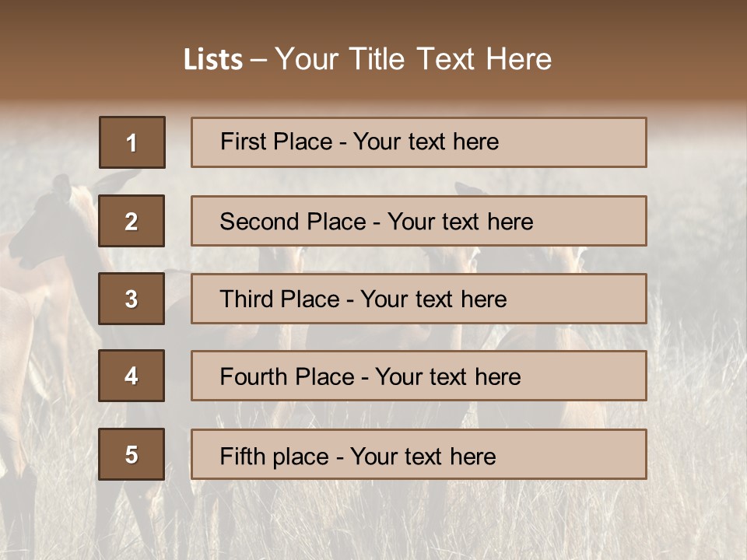Click the words 'First Place'
747x560 pixels.
278,142
